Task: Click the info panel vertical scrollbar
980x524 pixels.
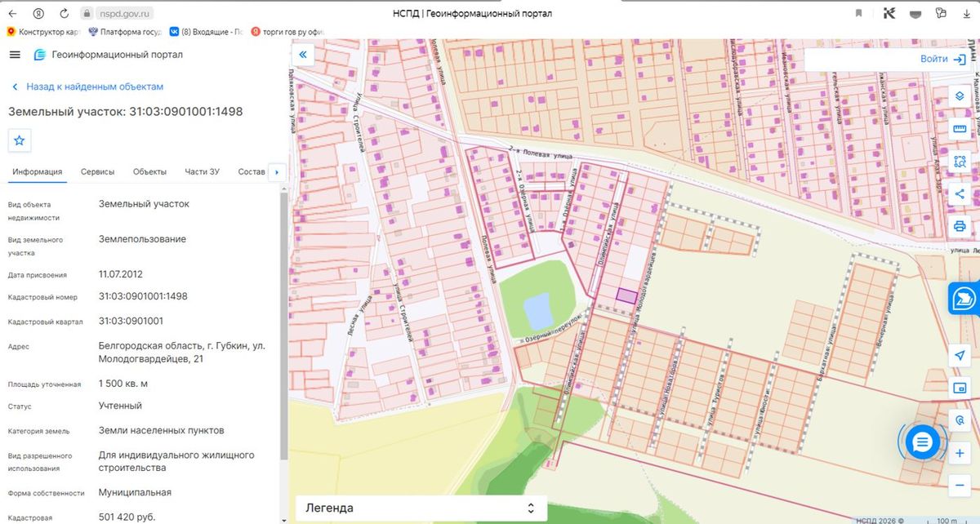Action: [x=283, y=326]
